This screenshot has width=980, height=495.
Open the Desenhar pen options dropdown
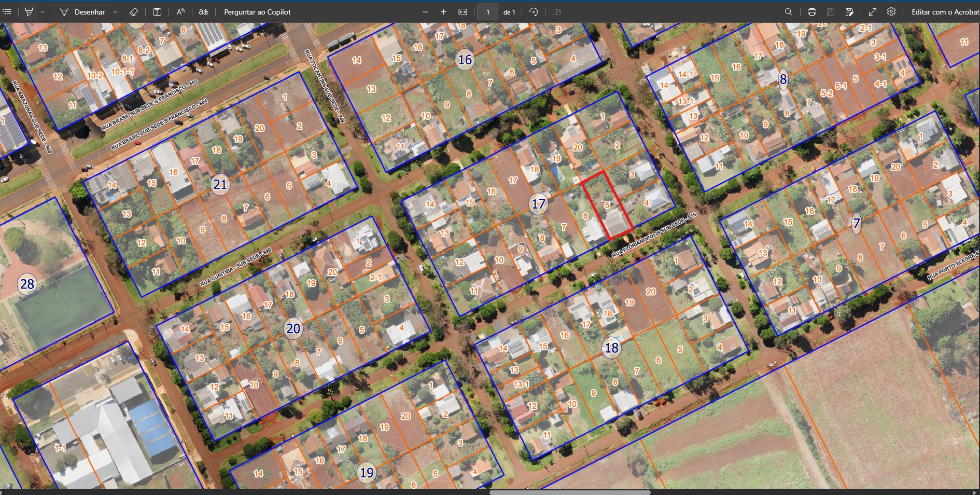tap(115, 12)
